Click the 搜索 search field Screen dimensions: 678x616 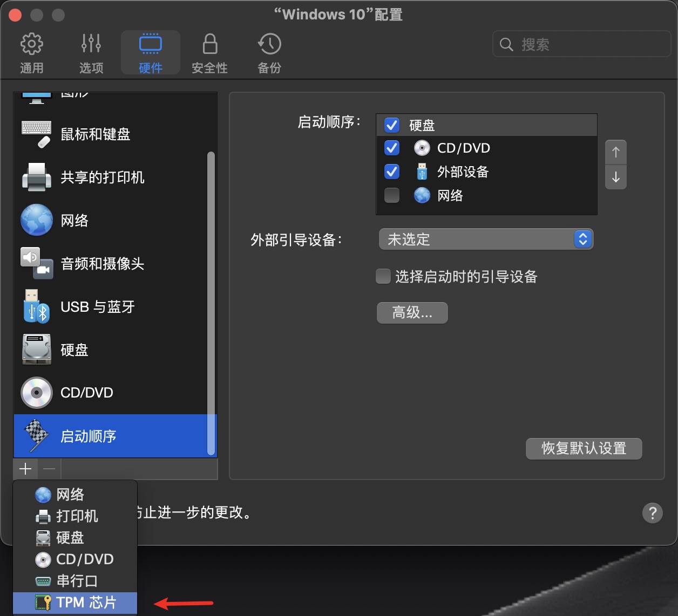pos(581,44)
